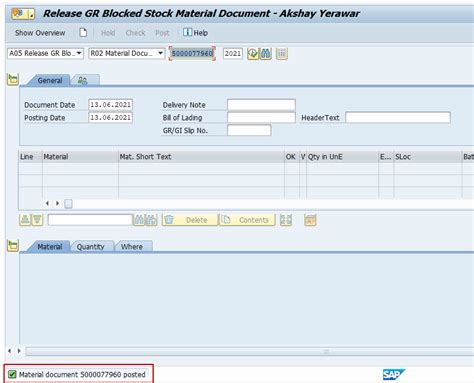Click the distribute quantity icon right of Contents
The width and height of the screenshot is (474, 383).
click(x=286, y=220)
